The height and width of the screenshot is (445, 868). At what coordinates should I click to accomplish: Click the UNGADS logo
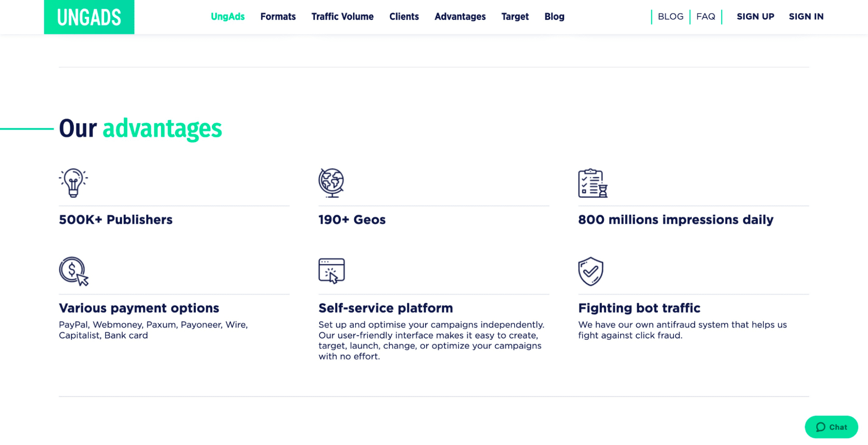(89, 17)
